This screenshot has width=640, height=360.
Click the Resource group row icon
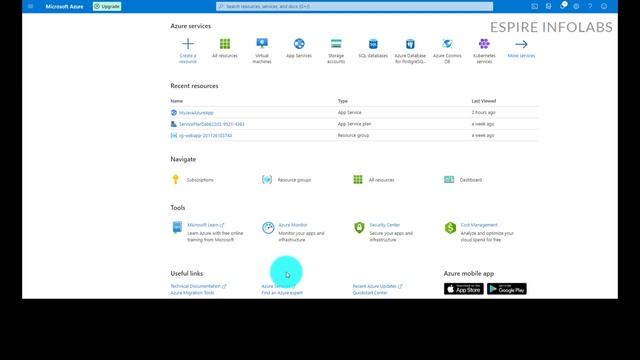pyautogui.click(x=174, y=136)
